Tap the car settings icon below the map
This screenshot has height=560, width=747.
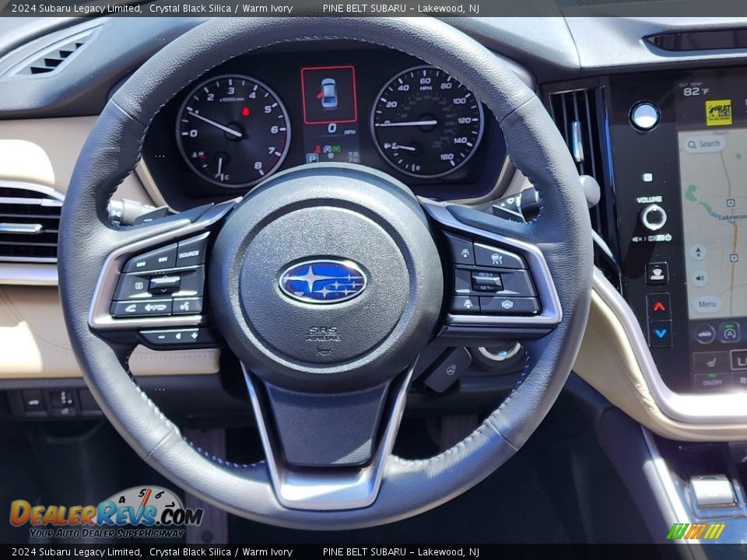point(704,334)
